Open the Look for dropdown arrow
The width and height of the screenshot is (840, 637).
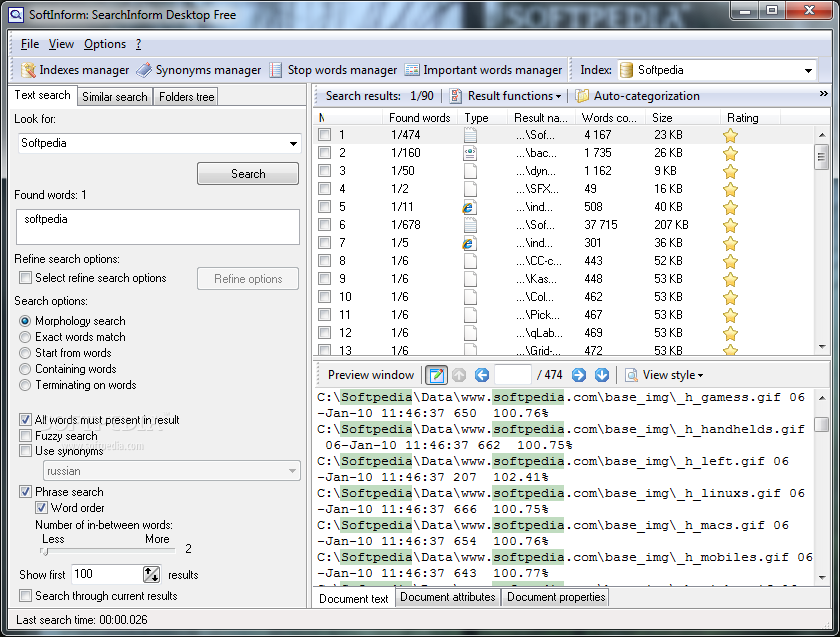click(x=293, y=144)
